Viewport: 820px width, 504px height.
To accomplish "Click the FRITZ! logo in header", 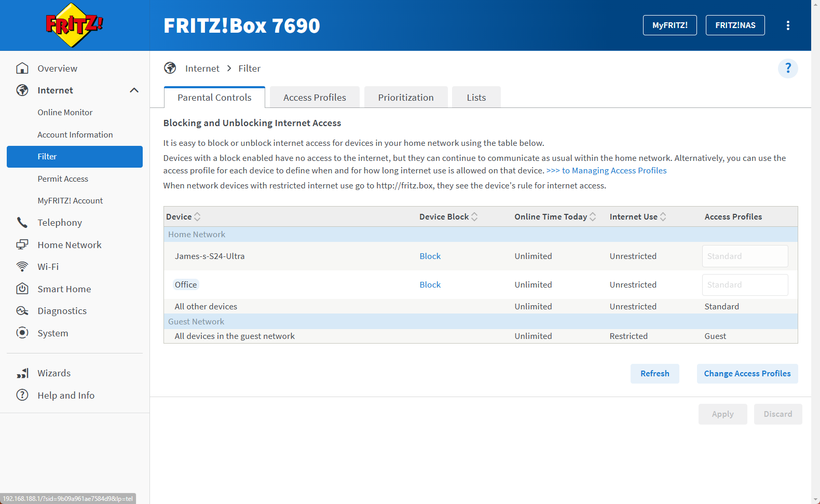I will tap(74, 25).
